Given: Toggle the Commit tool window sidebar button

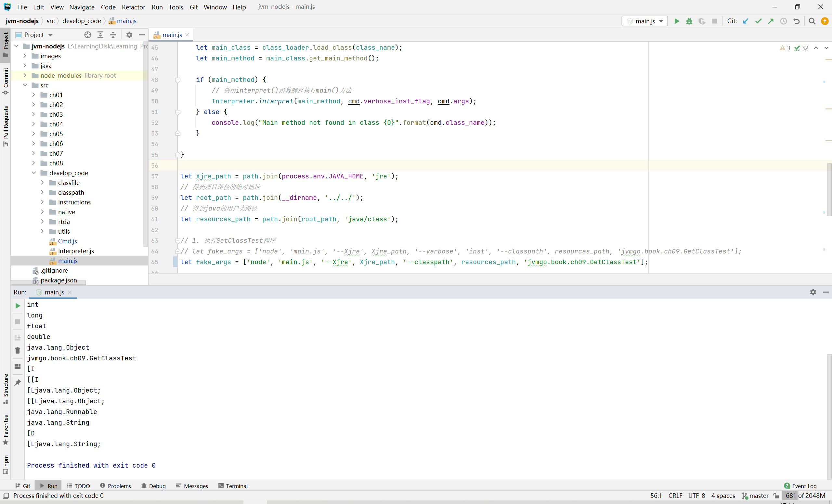Looking at the screenshot, I should 6,80.
